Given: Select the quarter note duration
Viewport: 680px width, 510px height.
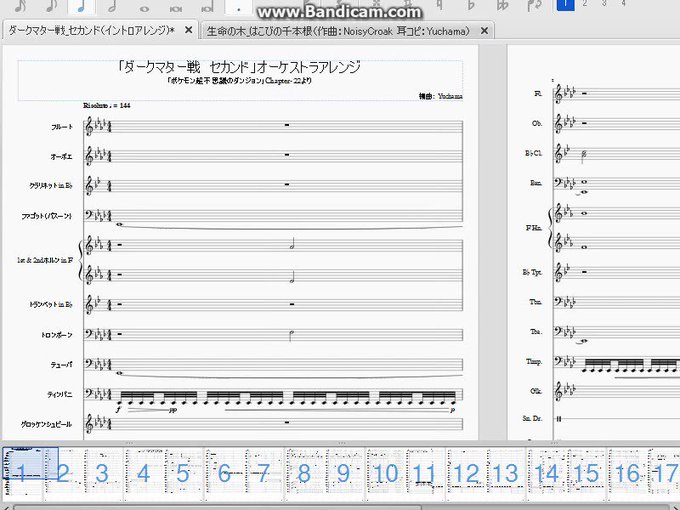Looking at the screenshot, I should [x=82, y=6].
